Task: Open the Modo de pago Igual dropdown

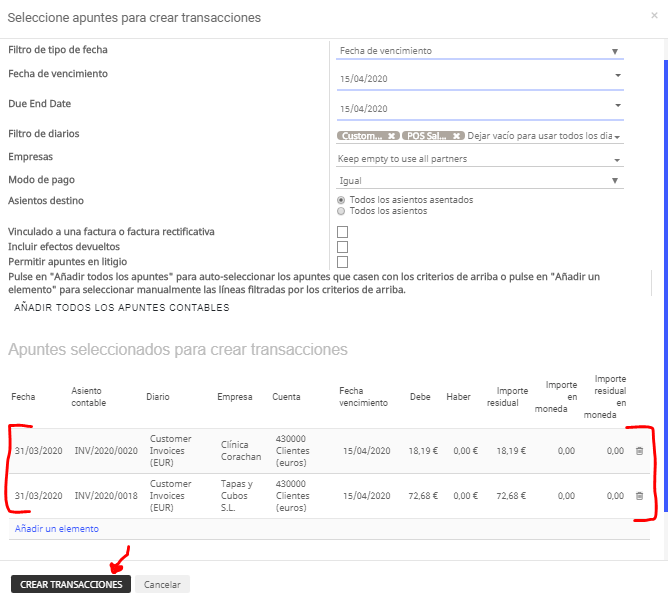Action: coord(480,181)
